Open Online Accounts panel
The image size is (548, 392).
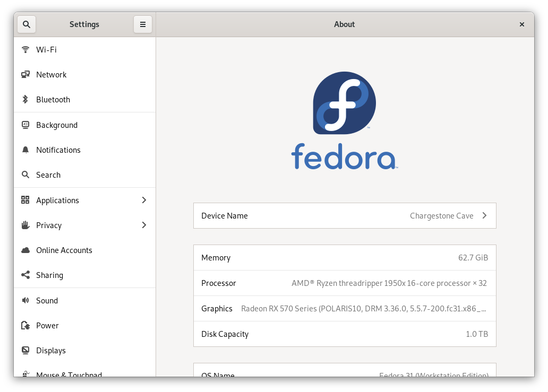(x=84, y=250)
